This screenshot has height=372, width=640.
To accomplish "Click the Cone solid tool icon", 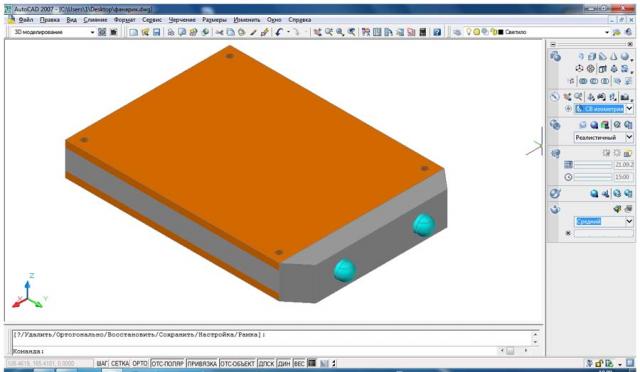I will pos(613,56).
